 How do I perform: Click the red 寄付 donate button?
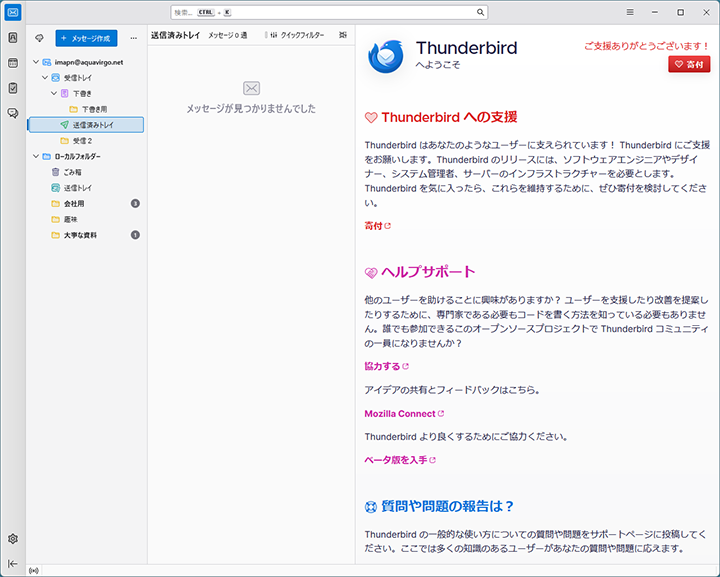689,64
